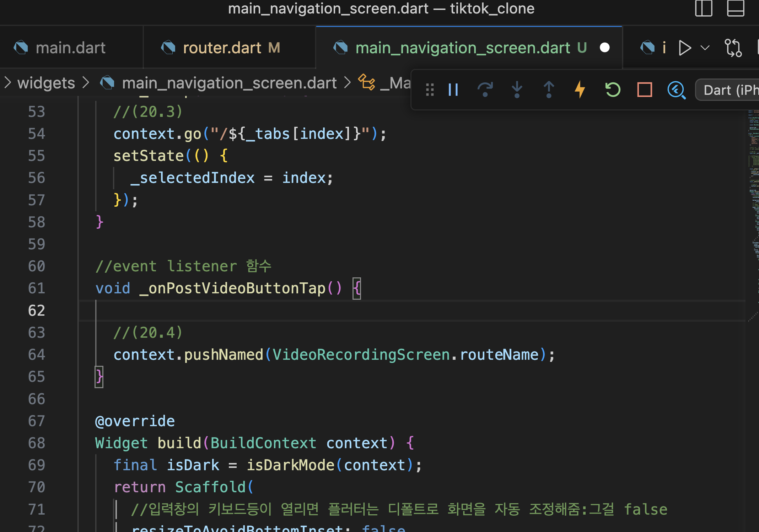Open source control compare changes icon
This screenshot has height=532, width=759.
pyautogui.click(x=733, y=48)
